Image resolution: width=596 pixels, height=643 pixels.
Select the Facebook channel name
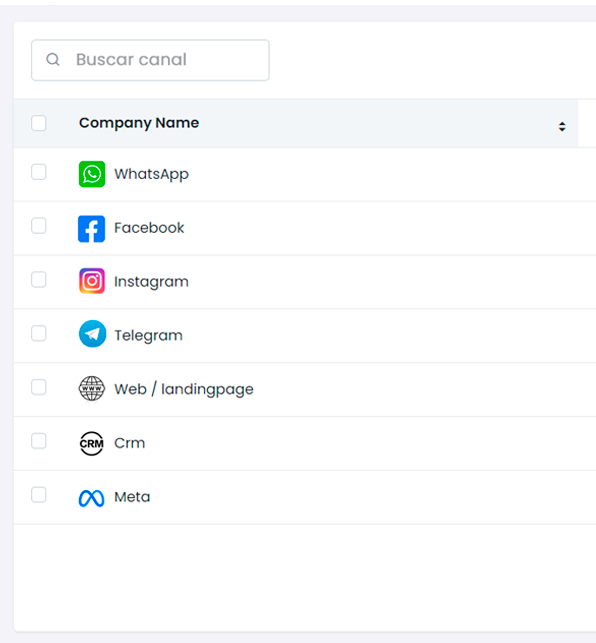[x=149, y=228]
